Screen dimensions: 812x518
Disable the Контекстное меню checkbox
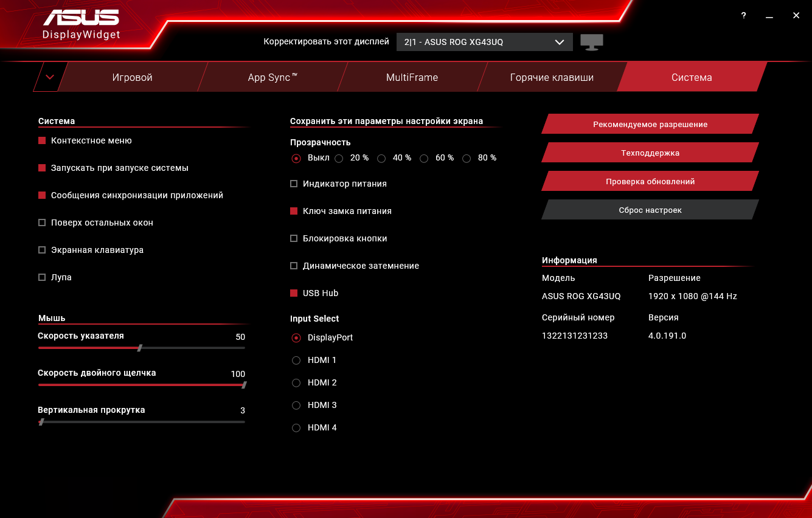42,140
